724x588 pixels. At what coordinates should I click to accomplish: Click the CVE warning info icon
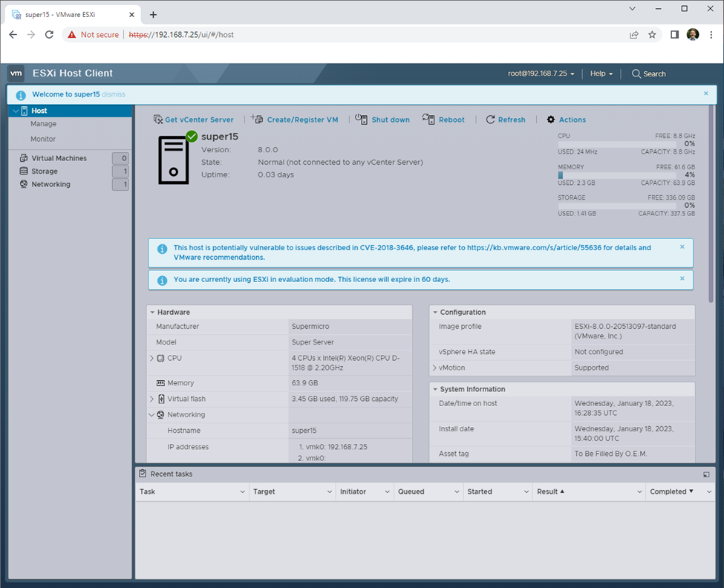pyautogui.click(x=162, y=249)
